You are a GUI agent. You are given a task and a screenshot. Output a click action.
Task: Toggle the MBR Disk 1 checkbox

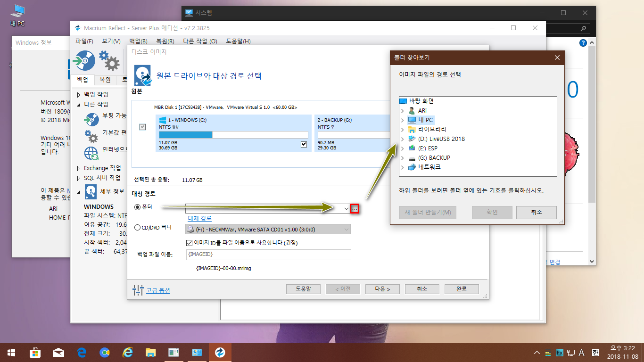(143, 127)
